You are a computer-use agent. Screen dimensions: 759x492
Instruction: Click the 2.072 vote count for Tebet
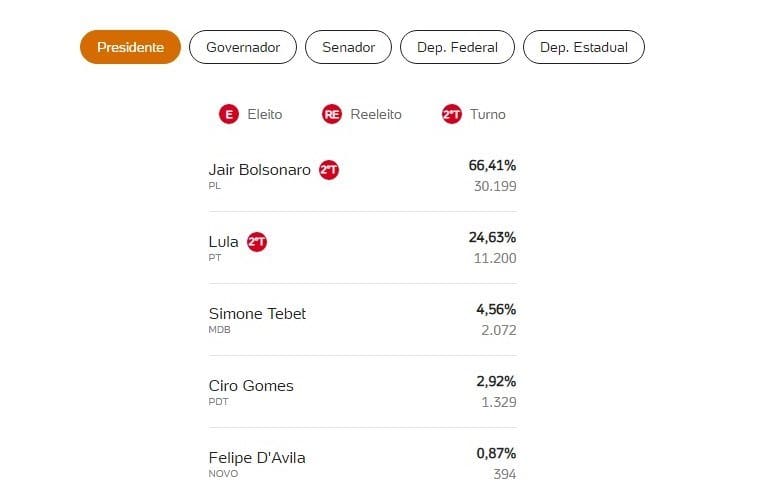tap(499, 330)
